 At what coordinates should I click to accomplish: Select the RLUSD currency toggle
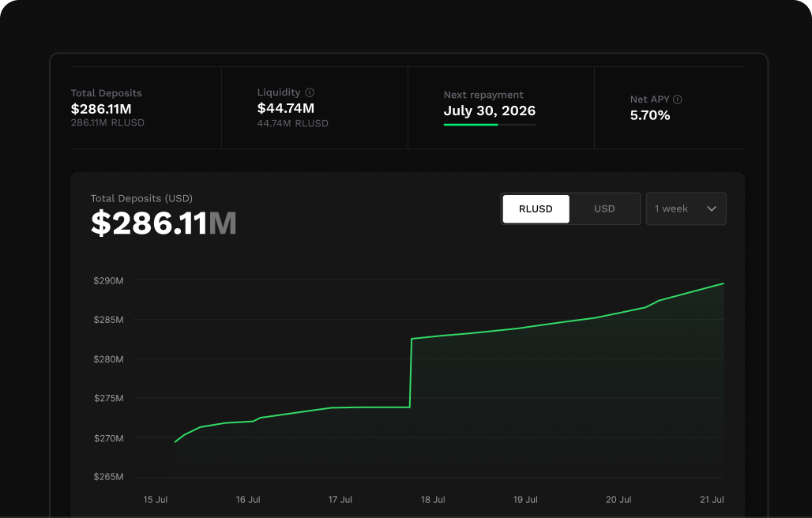coord(536,208)
